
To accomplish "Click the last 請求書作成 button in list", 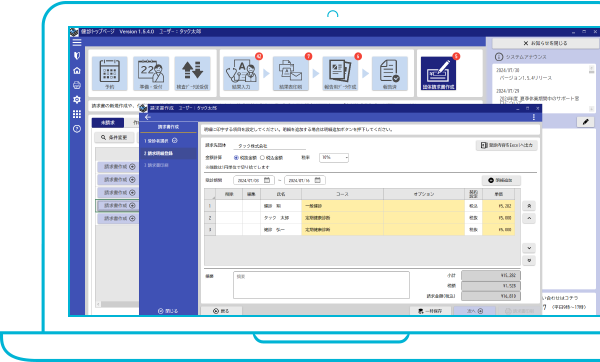I will pyautogui.click(x=117, y=219).
